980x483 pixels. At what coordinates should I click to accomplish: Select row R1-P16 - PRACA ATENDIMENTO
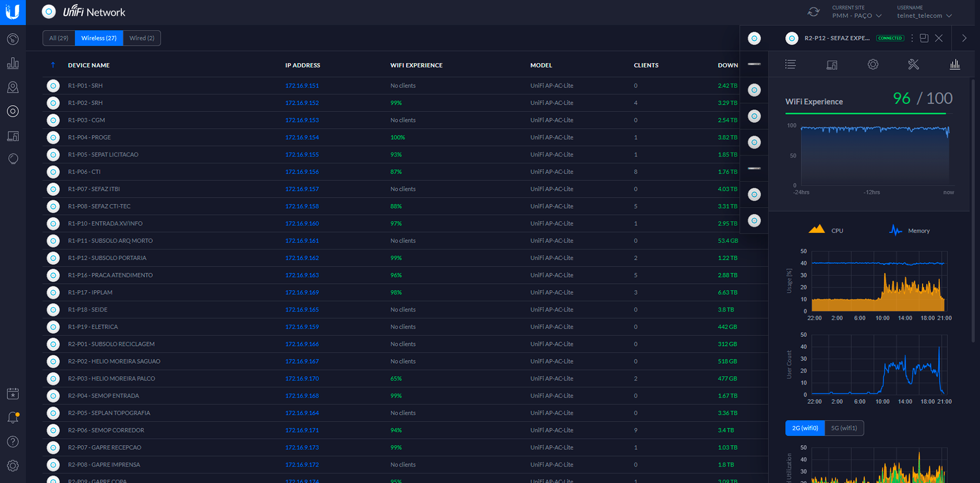405,275
